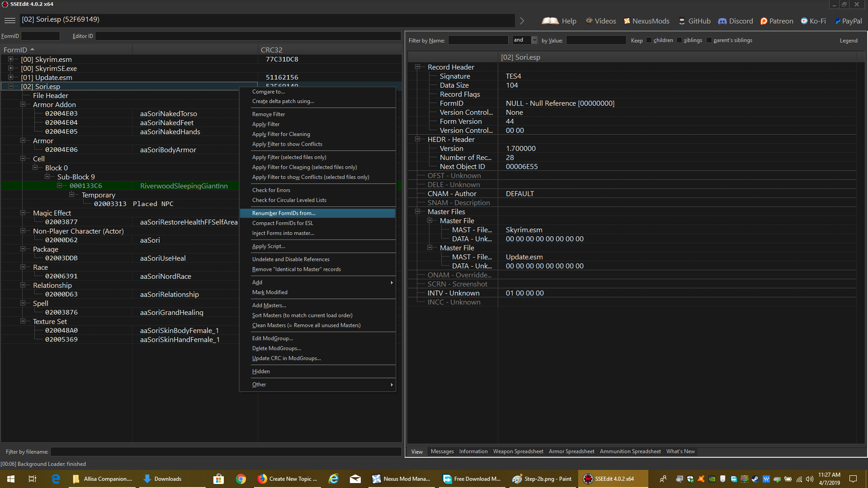
Task: Open the PayPal donation icon
Action: [837, 21]
